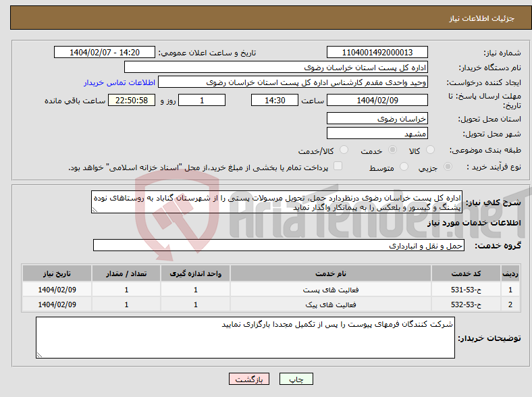This screenshot has height=397, width=532.
Task: Click the تاریخ نیاز column header
Action: (x=57, y=273)
